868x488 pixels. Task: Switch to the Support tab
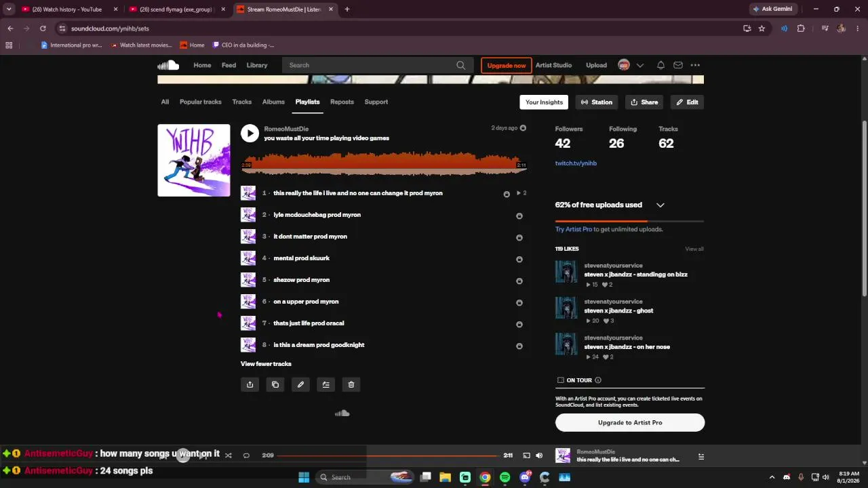point(376,102)
